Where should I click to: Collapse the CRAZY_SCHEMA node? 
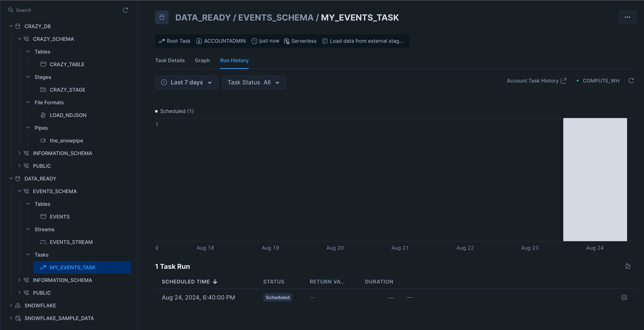coord(19,39)
